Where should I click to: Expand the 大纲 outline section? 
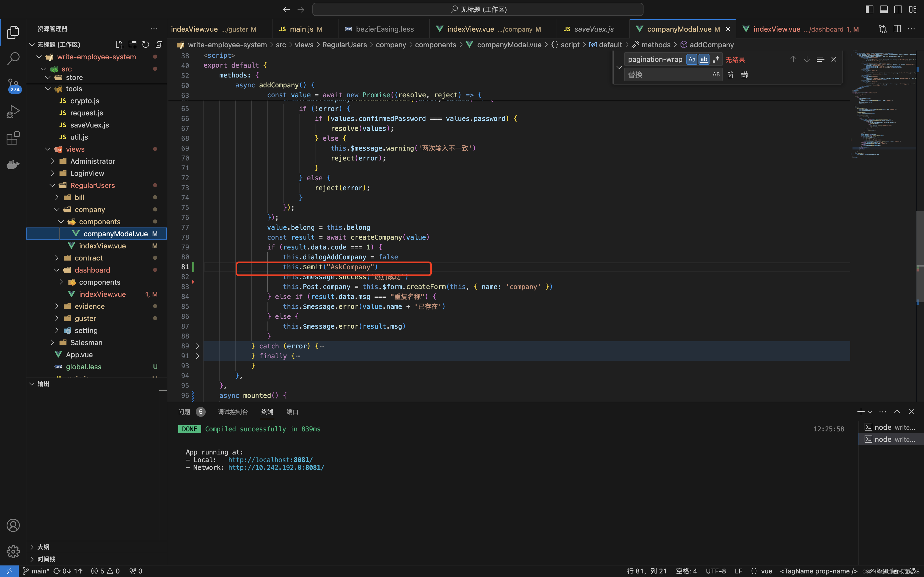[43, 547]
